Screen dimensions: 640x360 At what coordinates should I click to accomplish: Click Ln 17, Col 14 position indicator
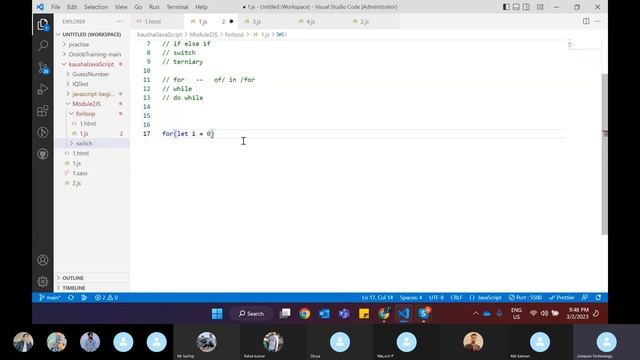(x=377, y=298)
